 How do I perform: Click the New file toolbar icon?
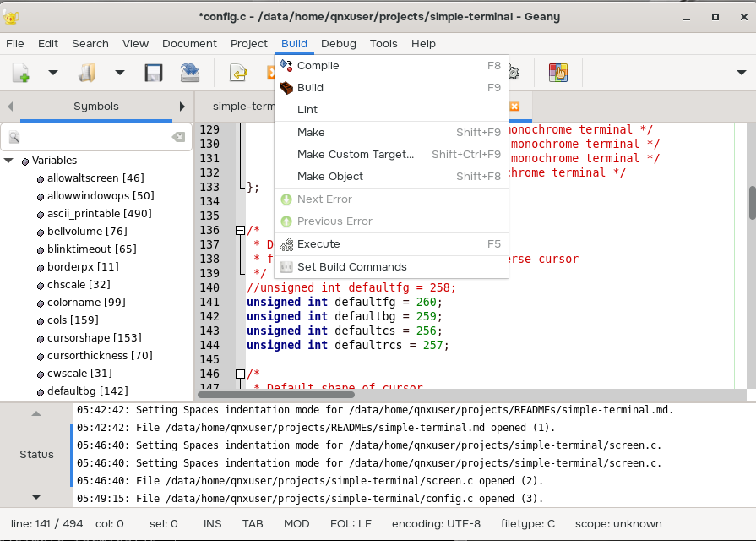[x=21, y=74]
